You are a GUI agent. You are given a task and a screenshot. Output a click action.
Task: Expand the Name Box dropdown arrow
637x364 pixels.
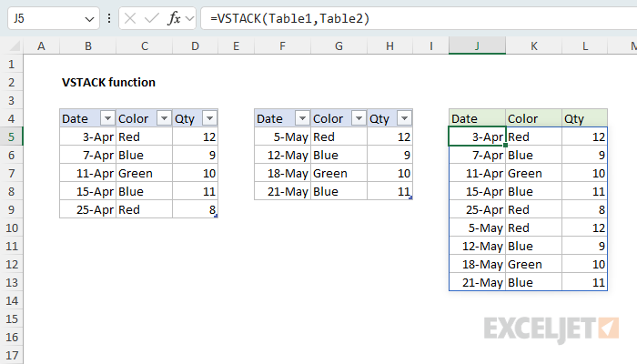[x=89, y=19]
